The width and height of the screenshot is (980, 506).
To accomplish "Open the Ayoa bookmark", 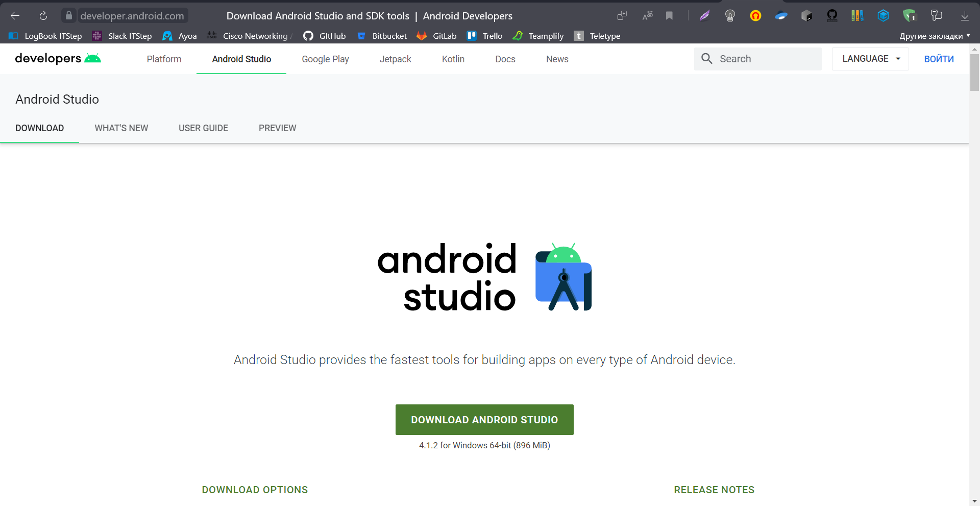I will (x=180, y=36).
